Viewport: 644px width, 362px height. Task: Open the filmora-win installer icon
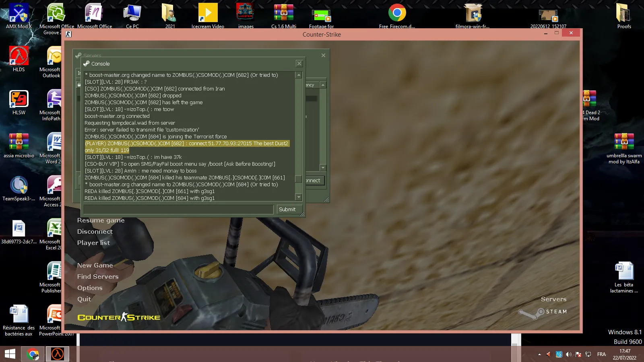[473, 16]
